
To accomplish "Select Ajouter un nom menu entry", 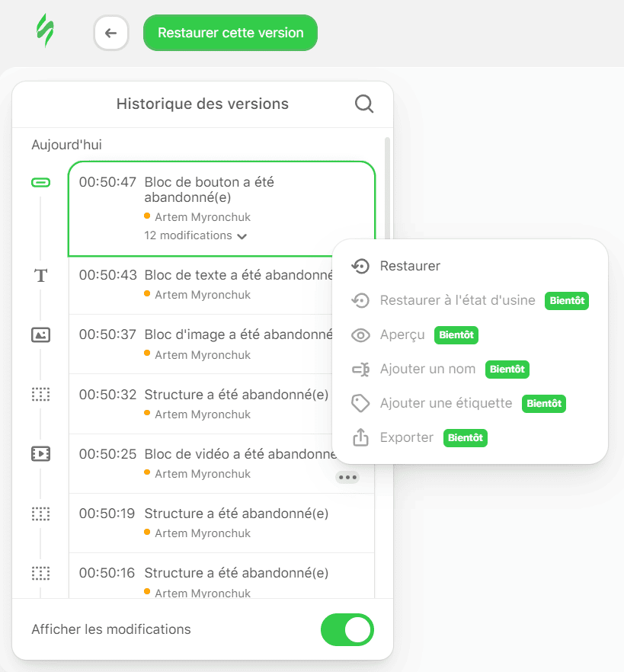I will (x=427, y=369).
